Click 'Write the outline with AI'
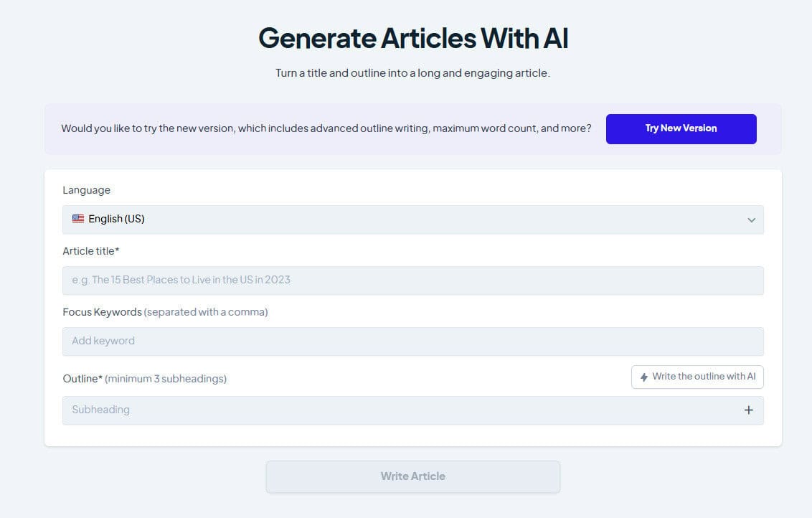The width and height of the screenshot is (812, 518). [697, 377]
